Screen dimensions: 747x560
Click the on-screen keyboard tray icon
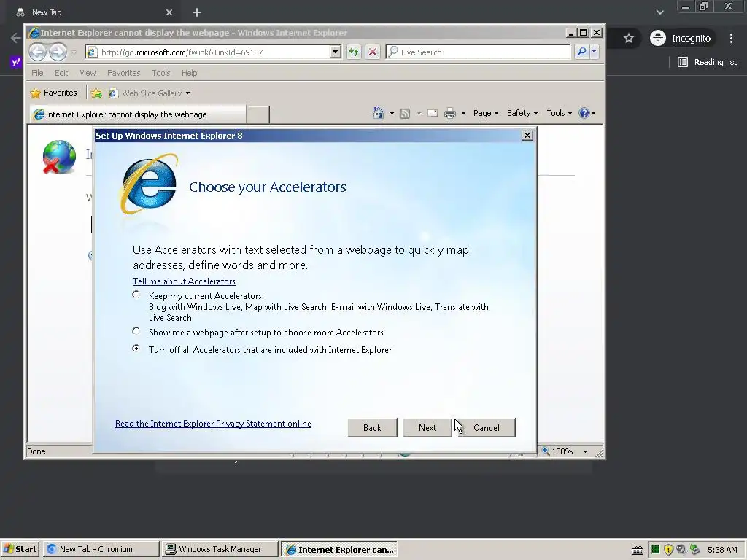pos(638,550)
